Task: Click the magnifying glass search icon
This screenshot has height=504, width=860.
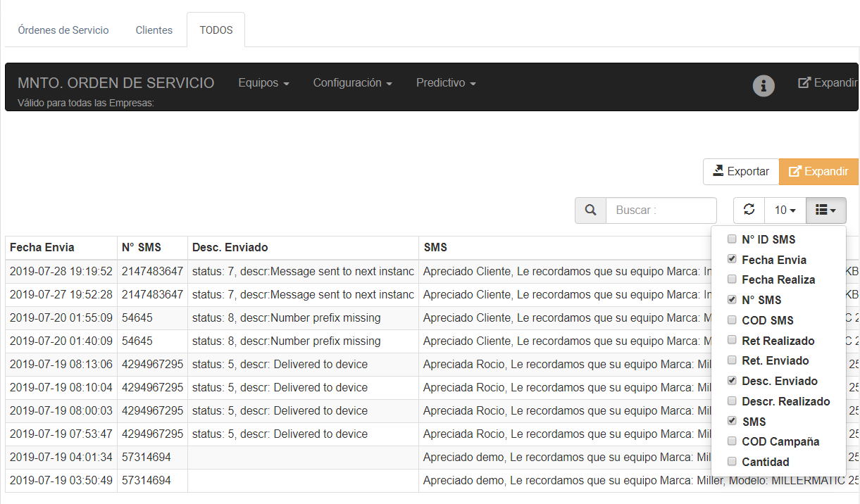Action: tap(590, 210)
